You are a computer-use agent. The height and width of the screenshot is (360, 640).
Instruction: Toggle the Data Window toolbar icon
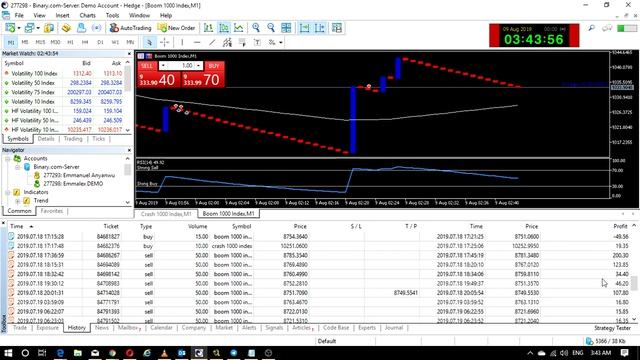click(x=66, y=28)
